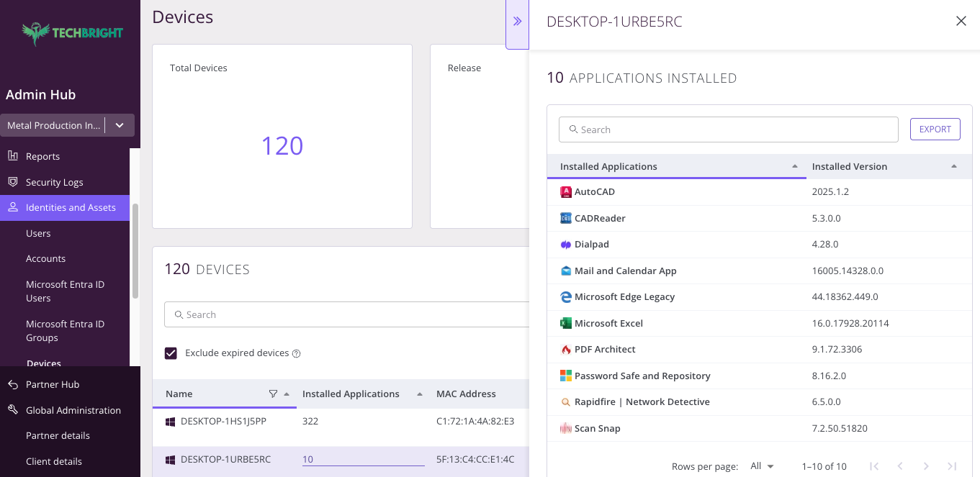
Task: Collapse the side panel with double-chevron
Action: 517,22
